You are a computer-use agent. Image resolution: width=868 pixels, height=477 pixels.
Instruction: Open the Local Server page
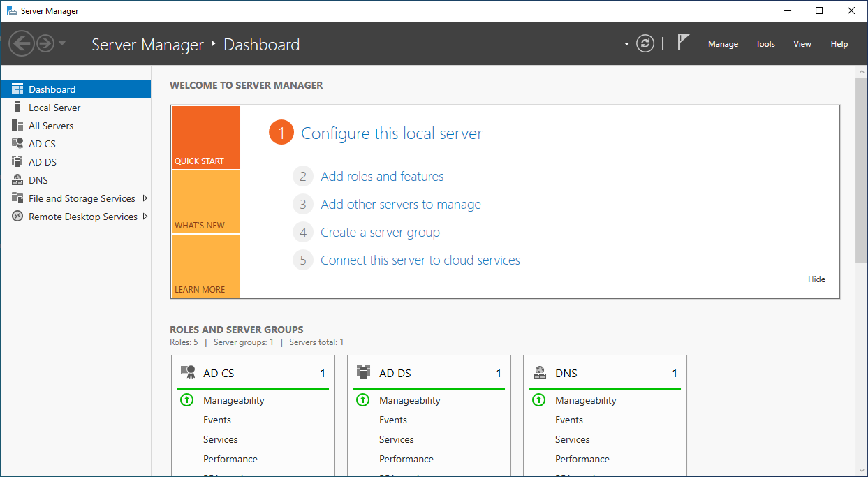coord(52,107)
